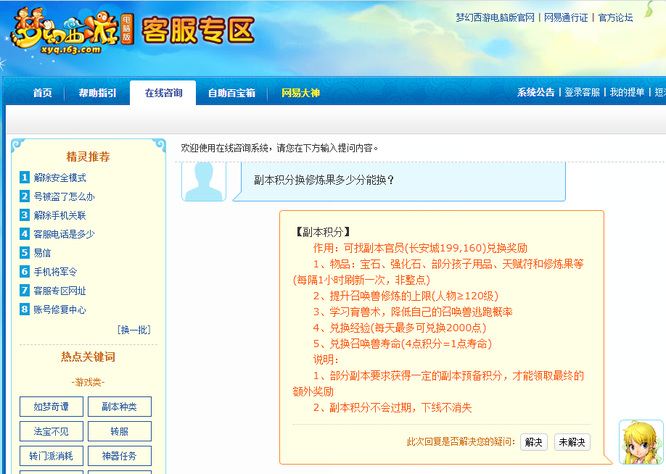
Task: Select recommendation 客服专区网址
Action: [x=60, y=291]
